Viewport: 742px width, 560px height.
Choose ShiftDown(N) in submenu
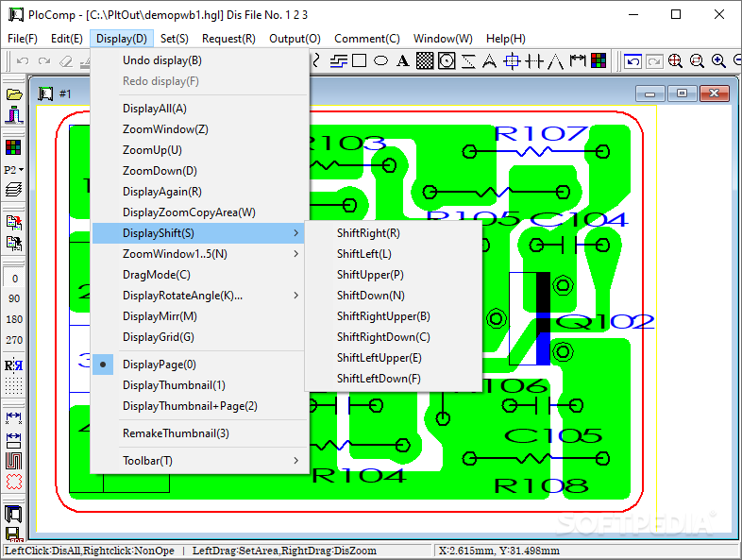tap(394, 296)
